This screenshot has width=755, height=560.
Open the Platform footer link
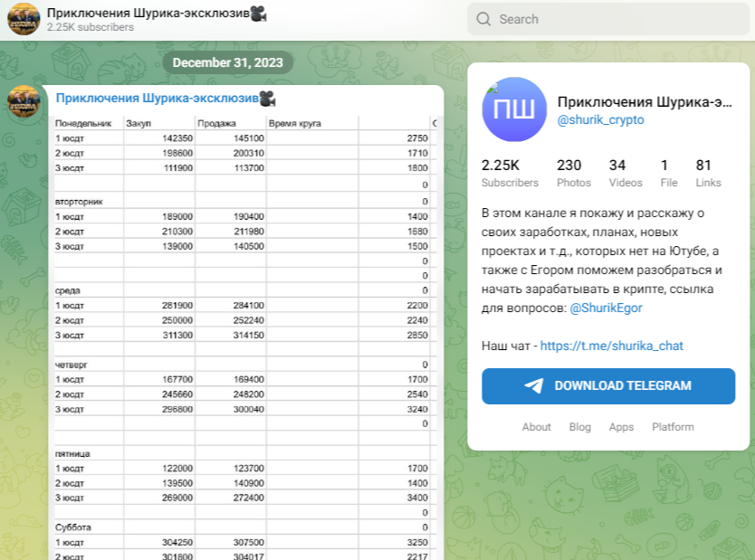click(673, 427)
